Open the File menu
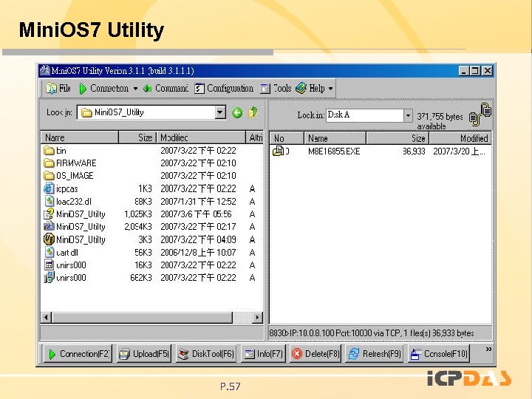The height and width of the screenshot is (399, 532). pos(58,89)
